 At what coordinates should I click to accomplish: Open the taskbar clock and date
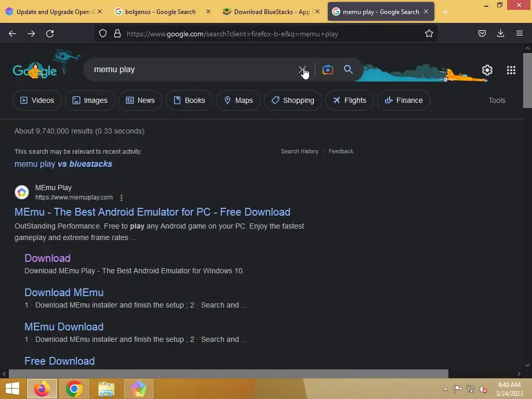(x=509, y=389)
